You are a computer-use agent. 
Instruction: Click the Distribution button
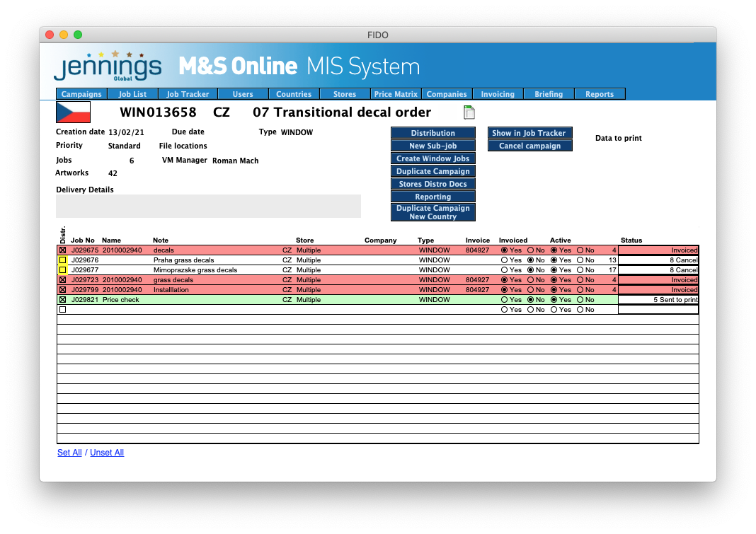[433, 132]
